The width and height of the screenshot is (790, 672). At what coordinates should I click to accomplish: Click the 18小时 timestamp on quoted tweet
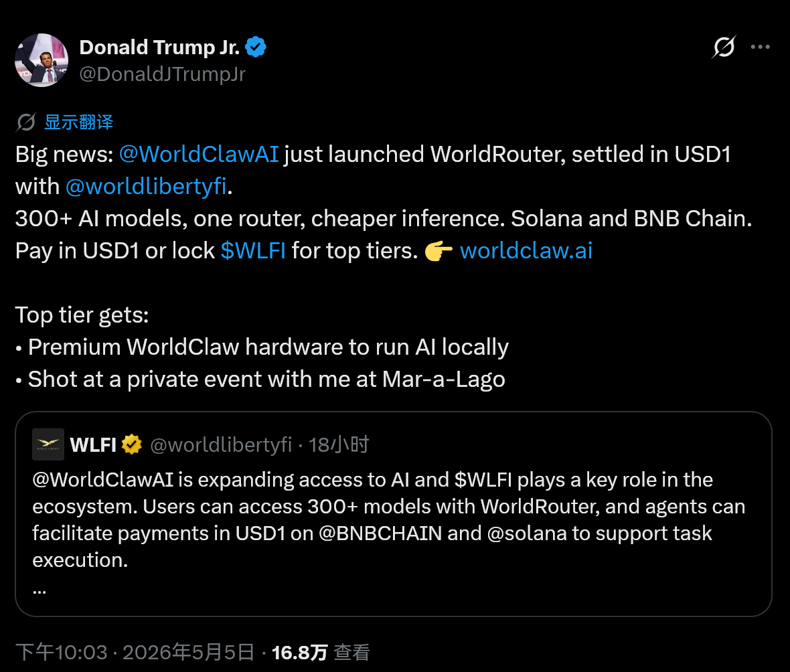tap(339, 445)
